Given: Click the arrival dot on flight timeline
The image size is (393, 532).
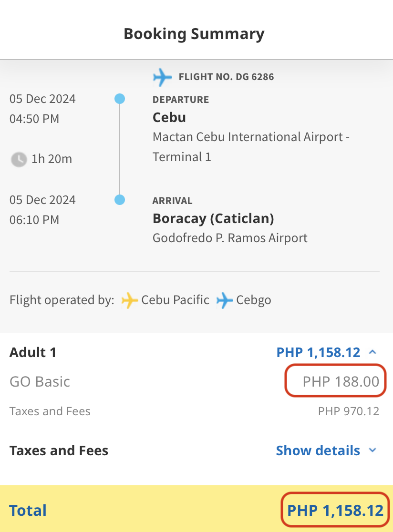Looking at the screenshot, I should (119, 200).
